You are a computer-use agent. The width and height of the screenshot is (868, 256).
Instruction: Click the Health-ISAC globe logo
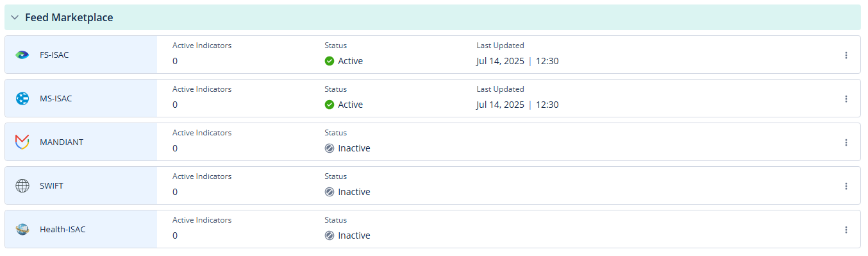point(22,230)
